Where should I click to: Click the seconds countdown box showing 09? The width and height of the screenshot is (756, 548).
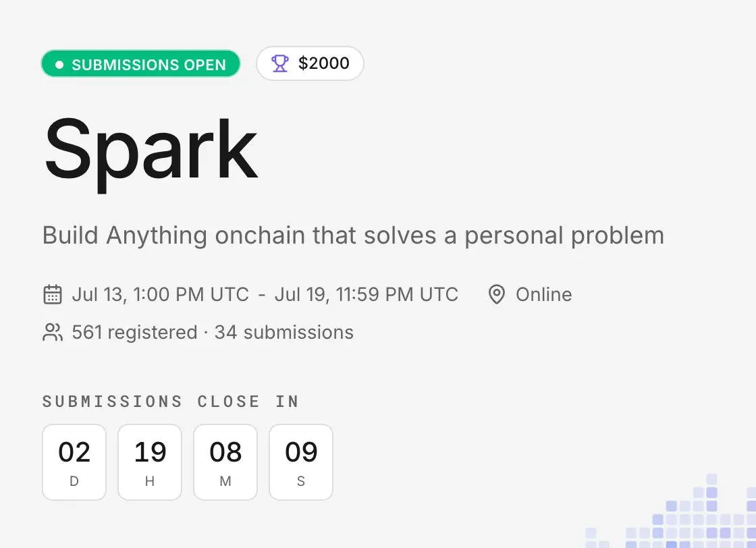(x=301, y=462)
